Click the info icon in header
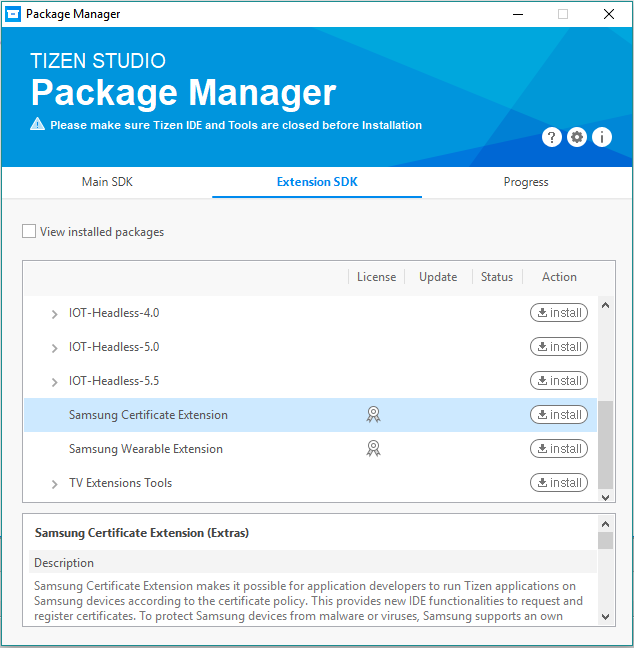The height and width of the screenshot is (648, 634). [x=602, y=137]
